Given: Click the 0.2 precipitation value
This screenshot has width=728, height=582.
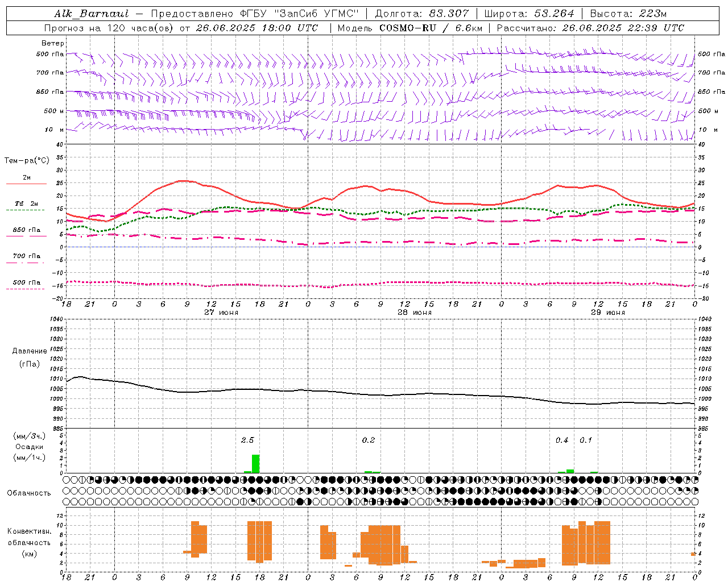Looking at the screenshot, I should (x=369, y=440).
